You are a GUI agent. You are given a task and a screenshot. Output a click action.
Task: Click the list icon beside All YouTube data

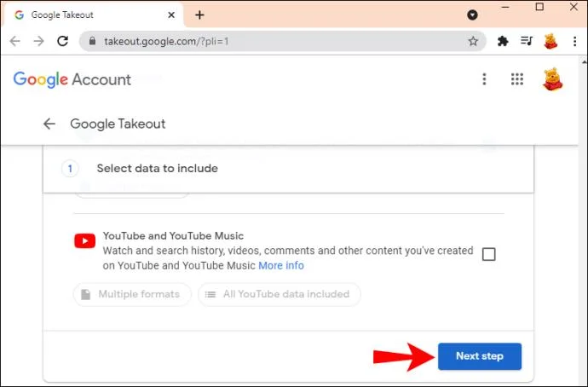(210, 294)
